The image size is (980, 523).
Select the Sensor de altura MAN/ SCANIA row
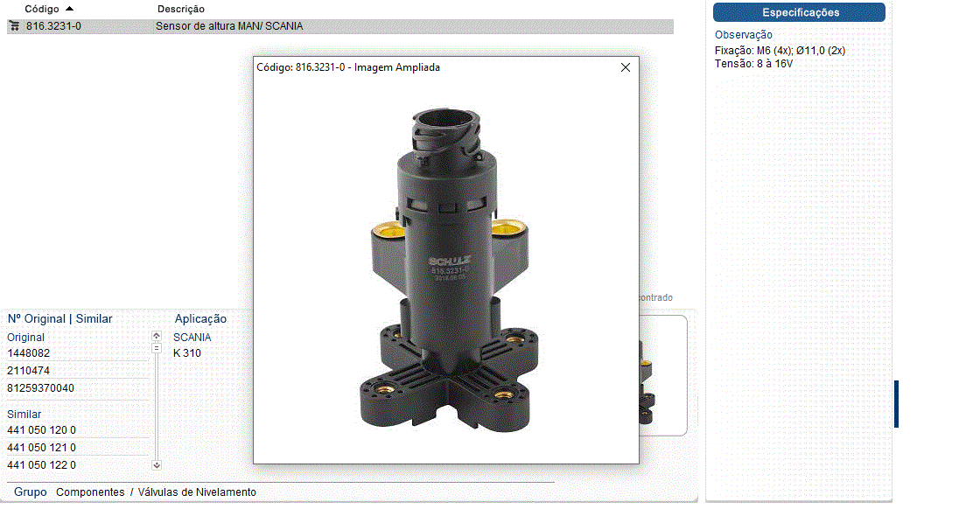click(229, 26)
